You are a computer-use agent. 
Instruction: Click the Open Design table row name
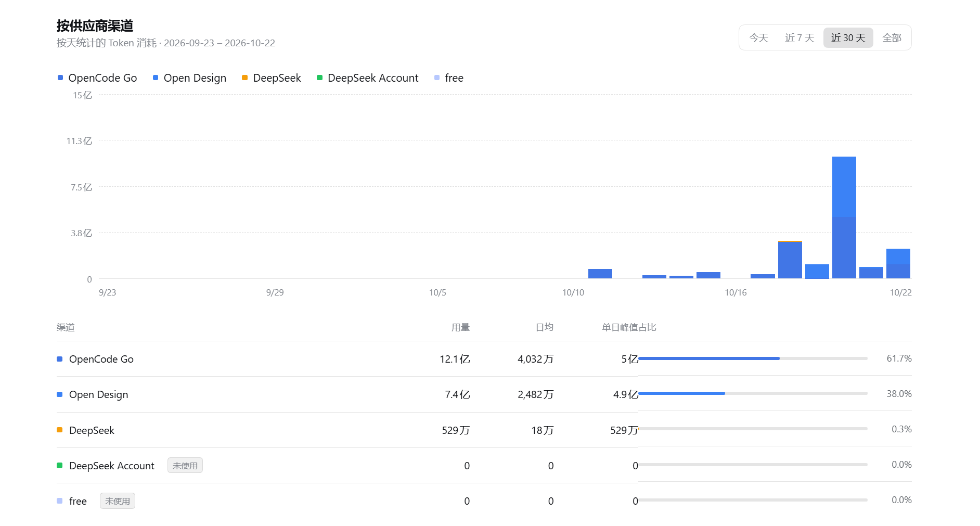tap(98, 394)
